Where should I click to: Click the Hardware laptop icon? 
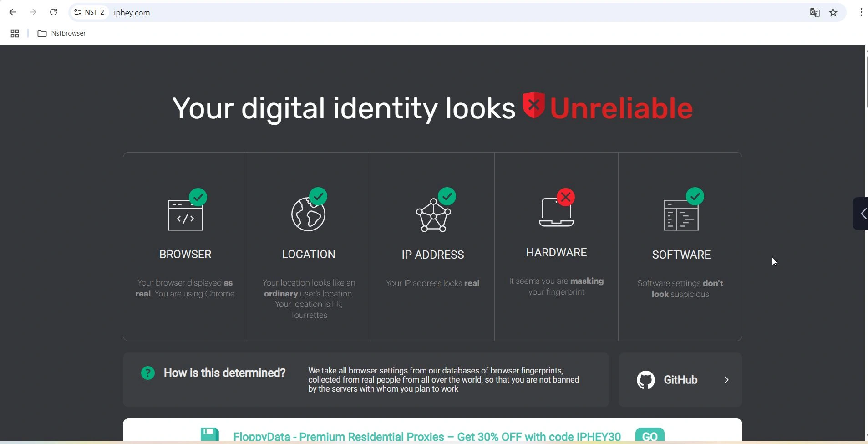tap(556, 213)
